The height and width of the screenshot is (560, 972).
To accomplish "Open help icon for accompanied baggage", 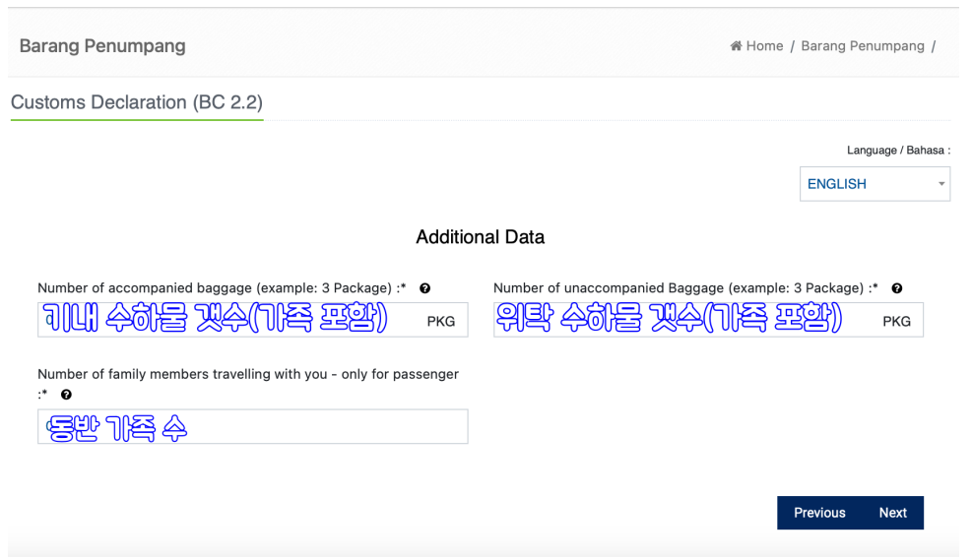I will pyautogui.click(x=424, y=288).
